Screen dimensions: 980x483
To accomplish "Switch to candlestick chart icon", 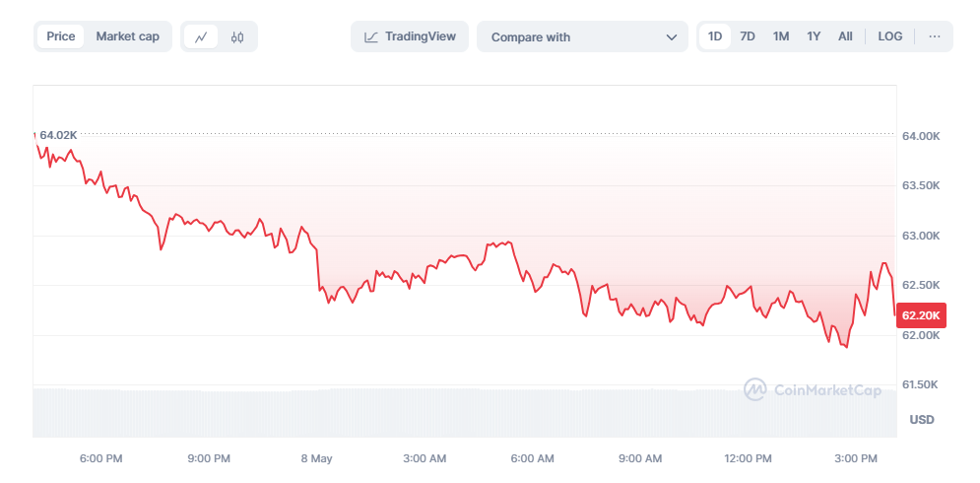I will [236, 37].
